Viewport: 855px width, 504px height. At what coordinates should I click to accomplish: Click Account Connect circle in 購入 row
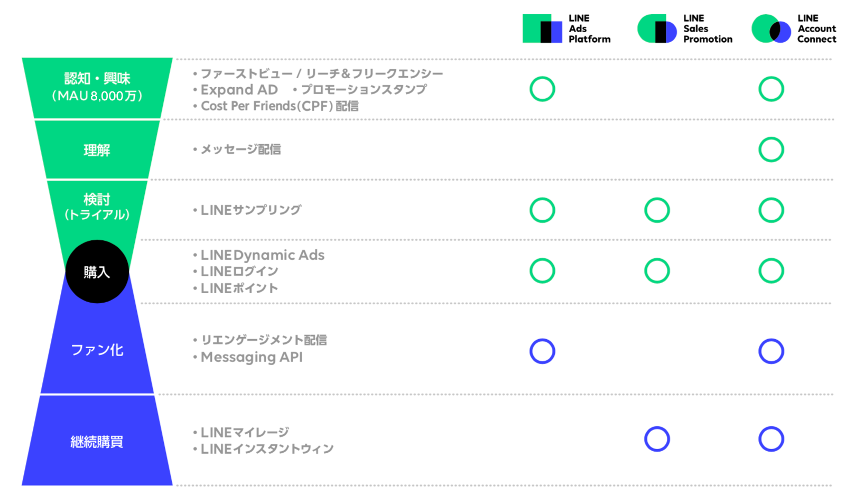pos(771,271)
